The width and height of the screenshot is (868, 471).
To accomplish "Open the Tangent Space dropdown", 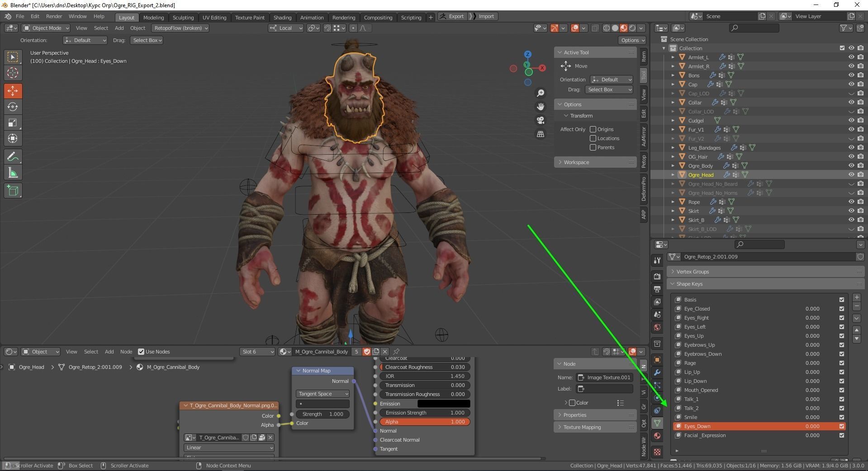I will (323, 394).
